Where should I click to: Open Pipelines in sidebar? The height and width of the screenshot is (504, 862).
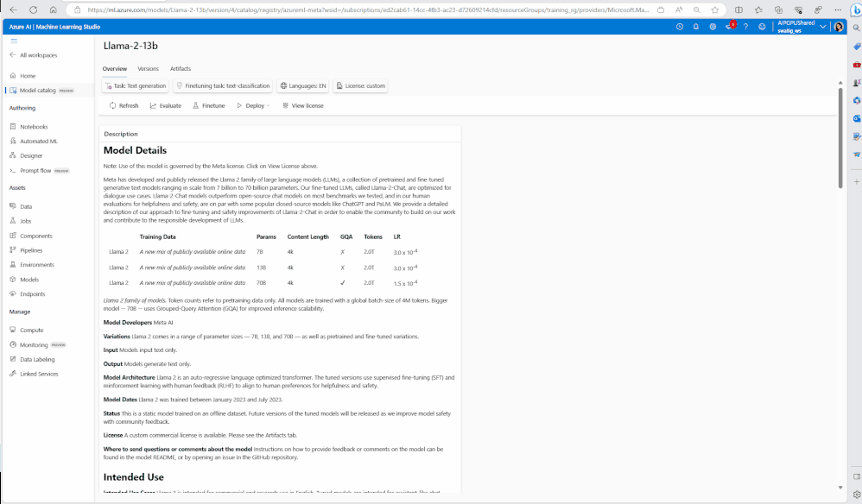pyautogui.click(x=27, y=250)
